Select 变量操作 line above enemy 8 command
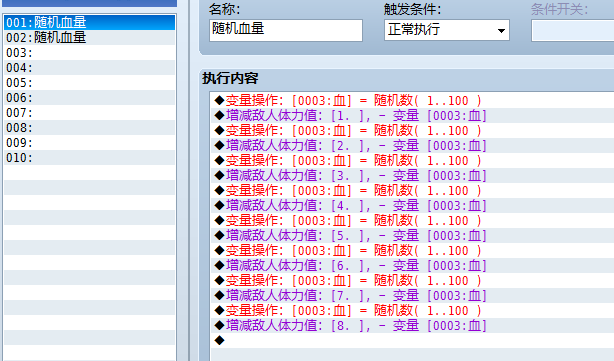Image resolution: width=614 pixels, height=361 pixels. [413, 310]
